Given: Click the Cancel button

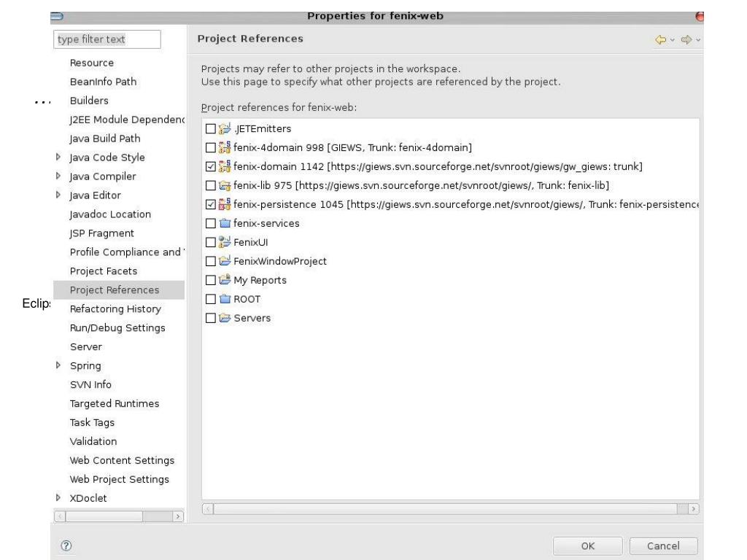Looking at the screenshot, I should pyautogui.click(x=663, y=546).
